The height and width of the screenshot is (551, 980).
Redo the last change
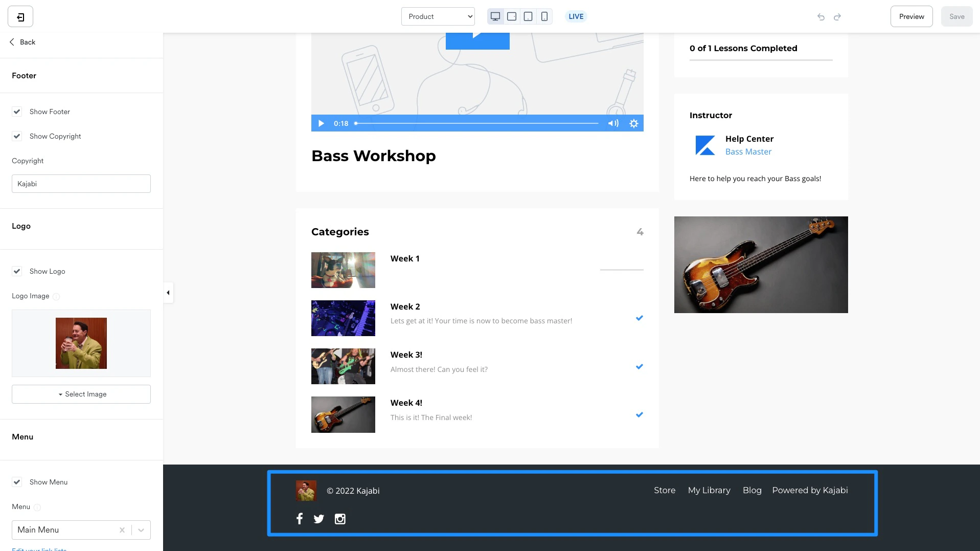(837, 17)
